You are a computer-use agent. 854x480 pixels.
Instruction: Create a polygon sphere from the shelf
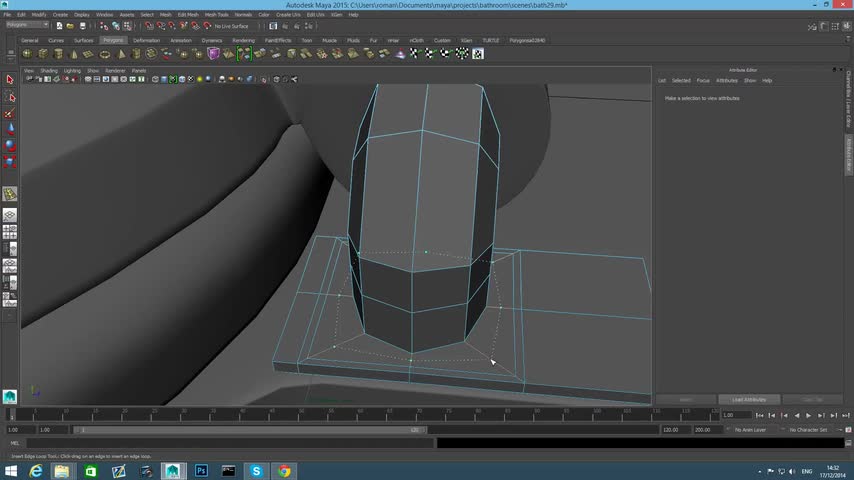27,53
